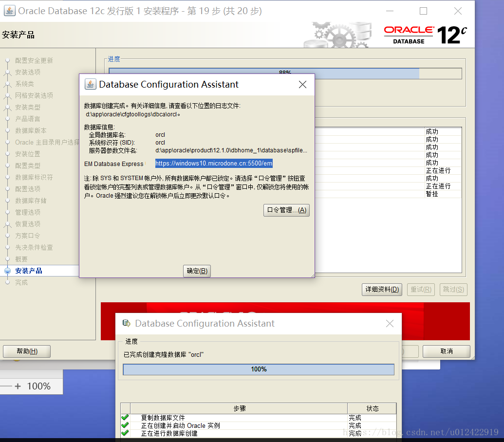504x442 pixels.
Task: Select the 配置安全更新 step in sidebar
Action: tap(34, 60)
